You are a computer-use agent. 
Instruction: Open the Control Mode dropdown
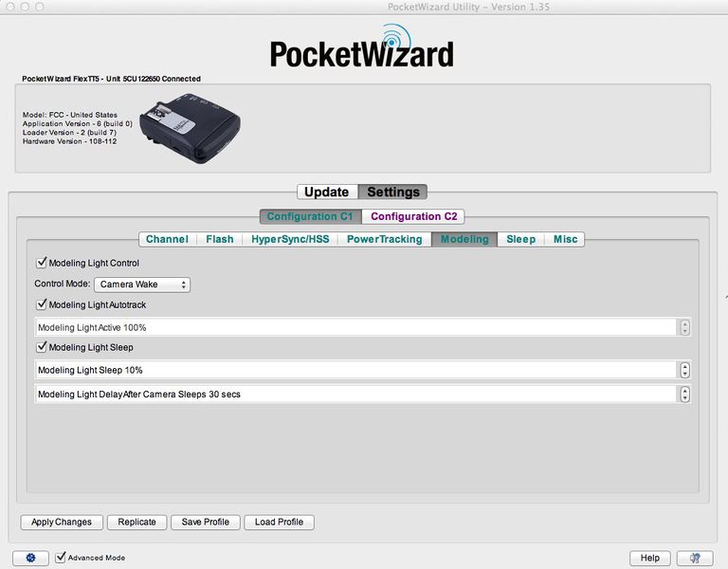click(x=142, y=284)
